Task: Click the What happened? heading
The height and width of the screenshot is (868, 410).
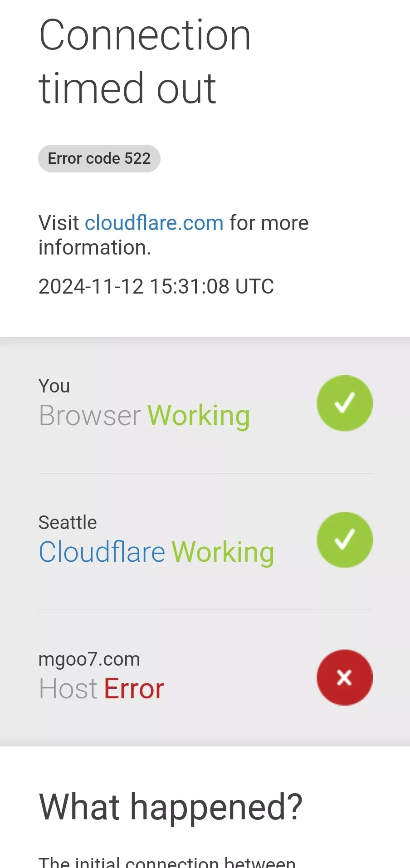Action: coord(171,807)
